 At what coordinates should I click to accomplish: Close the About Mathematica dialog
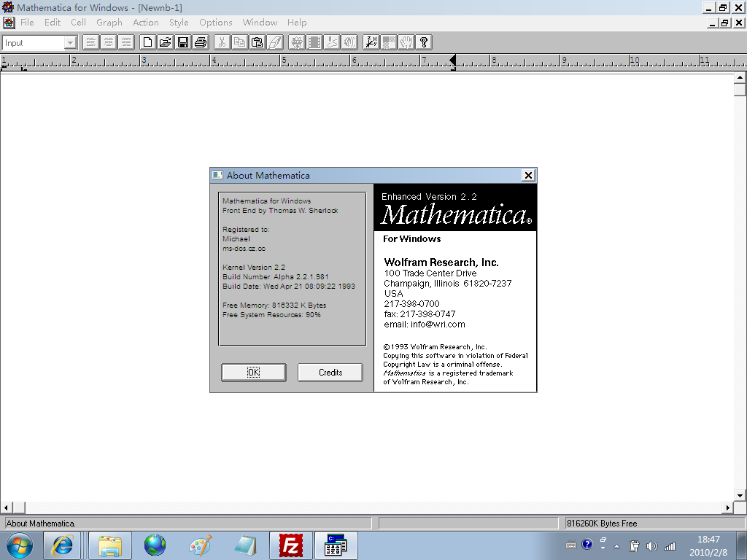pyautogui.click(x=528, y=175)
